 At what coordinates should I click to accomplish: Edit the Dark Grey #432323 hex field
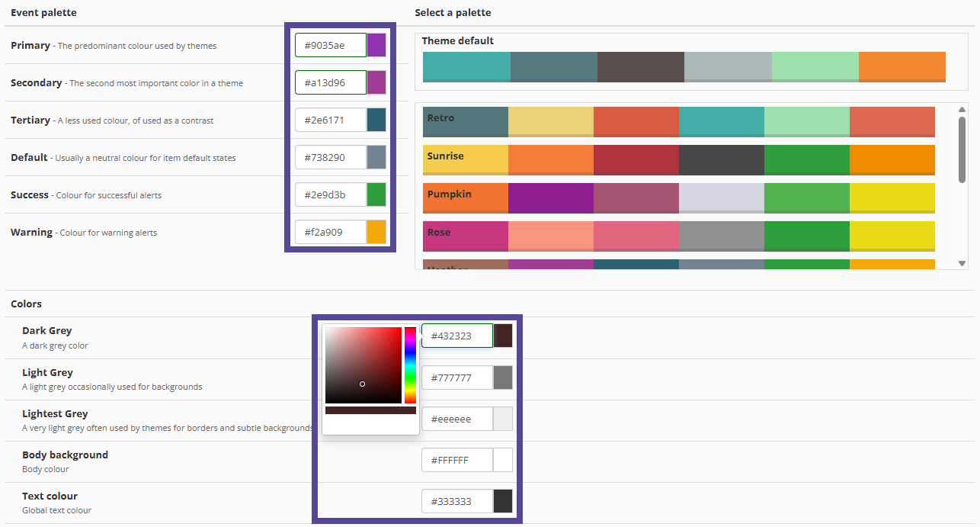coord(456,336)
